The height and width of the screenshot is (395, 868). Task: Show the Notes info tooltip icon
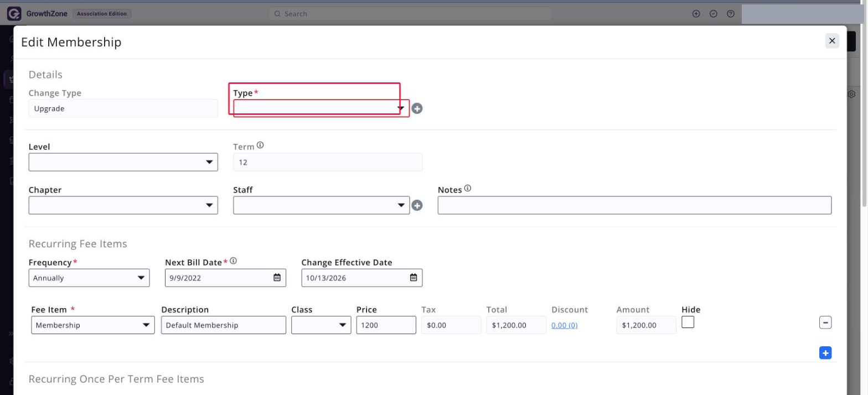pyautogui.click(x=468, y=189)
